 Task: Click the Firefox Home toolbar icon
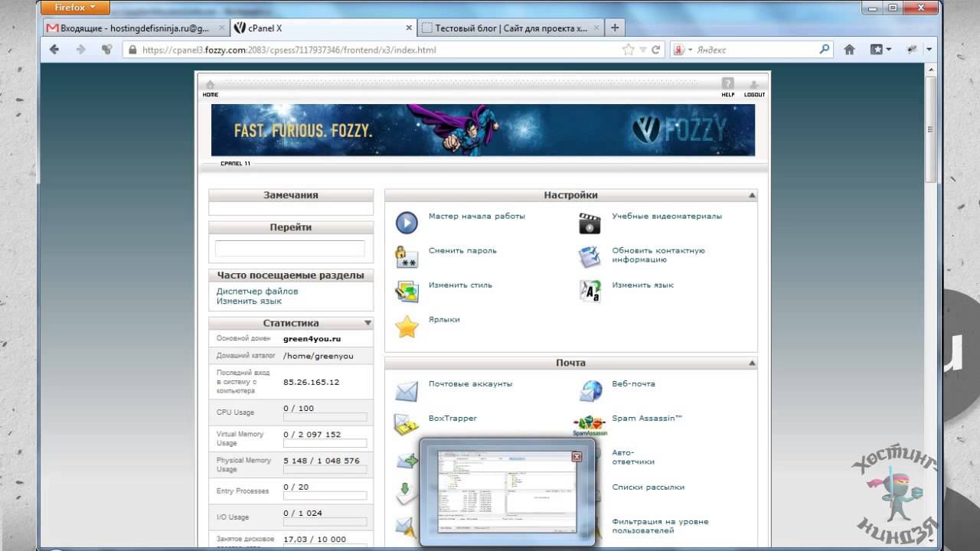tap(849, 50)
